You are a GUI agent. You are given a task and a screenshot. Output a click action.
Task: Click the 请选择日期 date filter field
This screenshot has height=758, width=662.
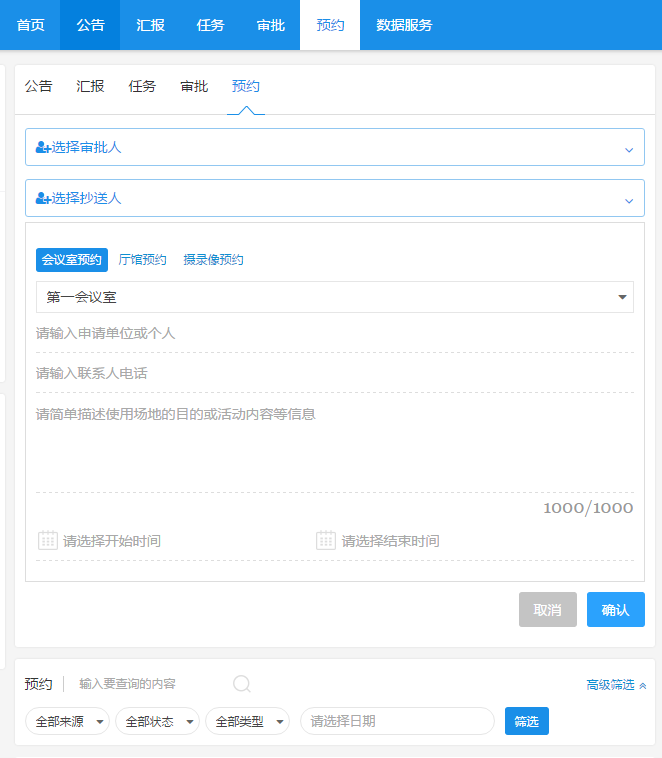tap(397, 721)
